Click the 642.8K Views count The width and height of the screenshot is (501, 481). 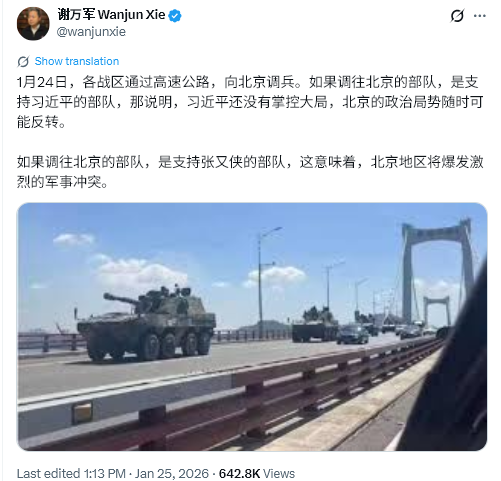[257, 473]
